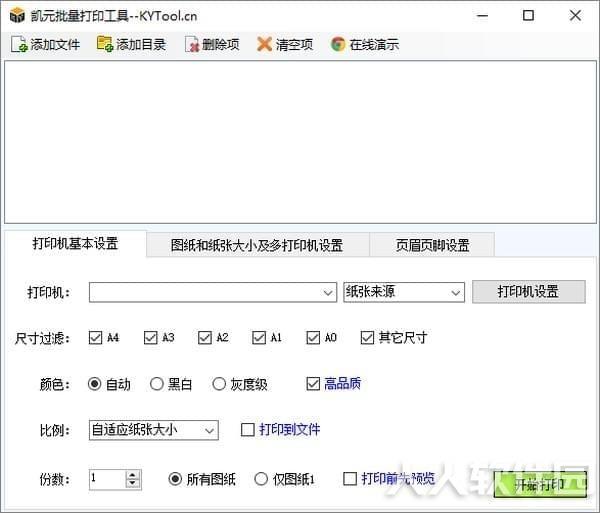Click the Add File (添加文件) icon
The width and height of the screenshot is (600, 513).
tap(18, 44)
